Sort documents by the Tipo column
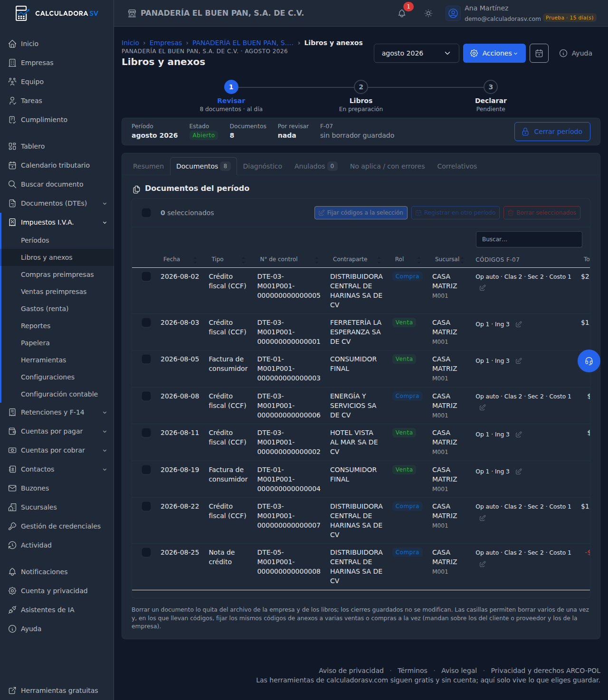 coord(228,259)
